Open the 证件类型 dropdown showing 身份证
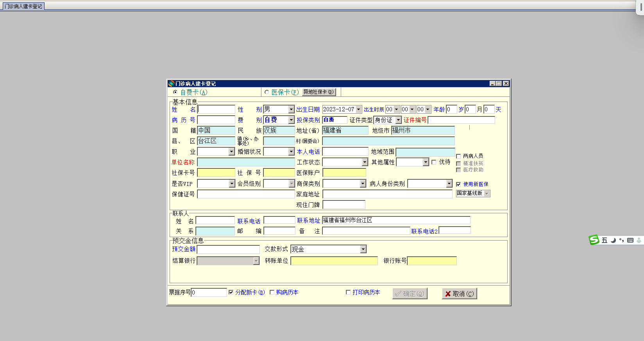Screen dimensions: 644x341 (x=398, y=120)
